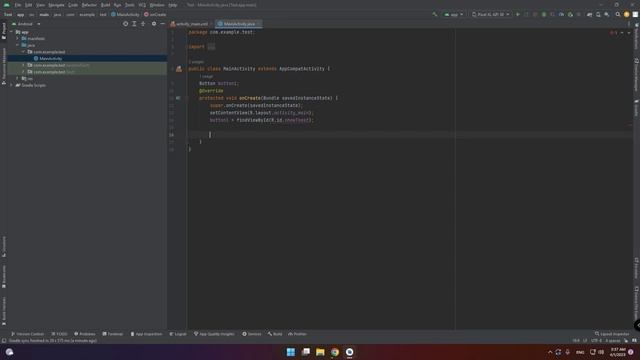This screenshot has width=640, height=360.
Task: Open the App Inspection tool window
Action: click(x=146, y=334)
